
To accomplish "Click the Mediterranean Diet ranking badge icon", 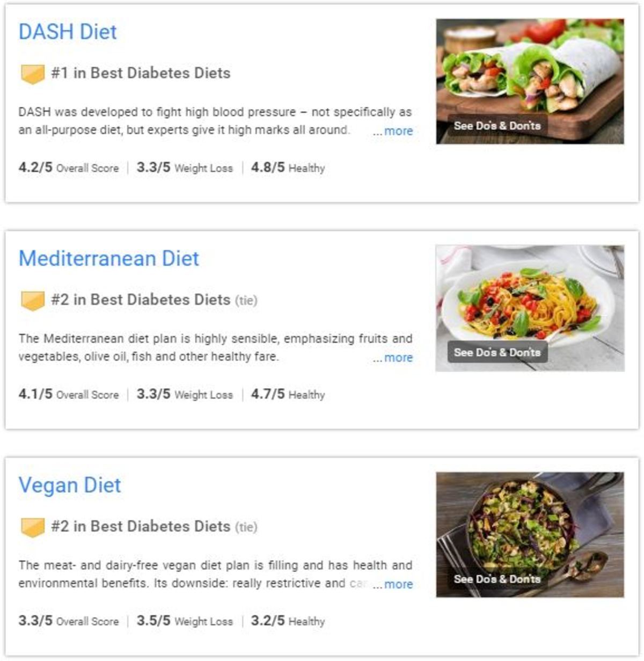I will [32, 300].
